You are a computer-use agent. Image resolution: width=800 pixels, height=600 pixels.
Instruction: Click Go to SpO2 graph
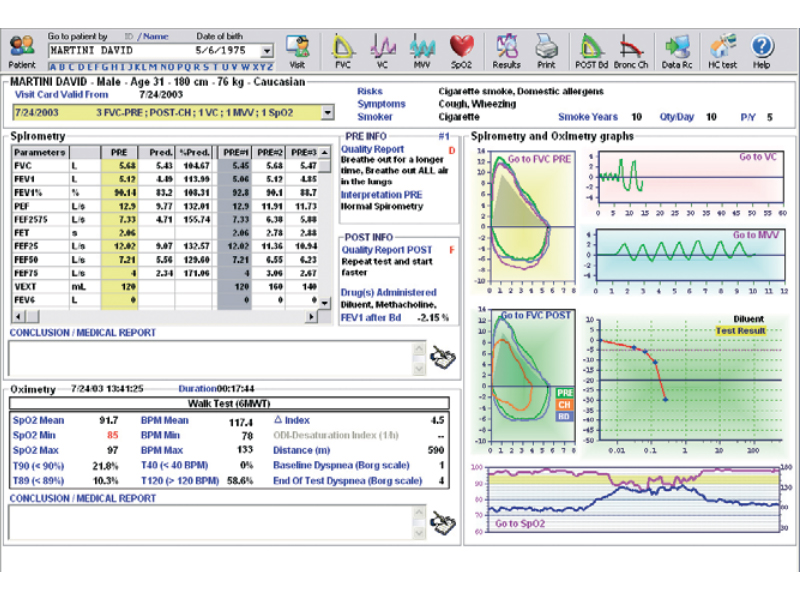click(x=520, y=523)
